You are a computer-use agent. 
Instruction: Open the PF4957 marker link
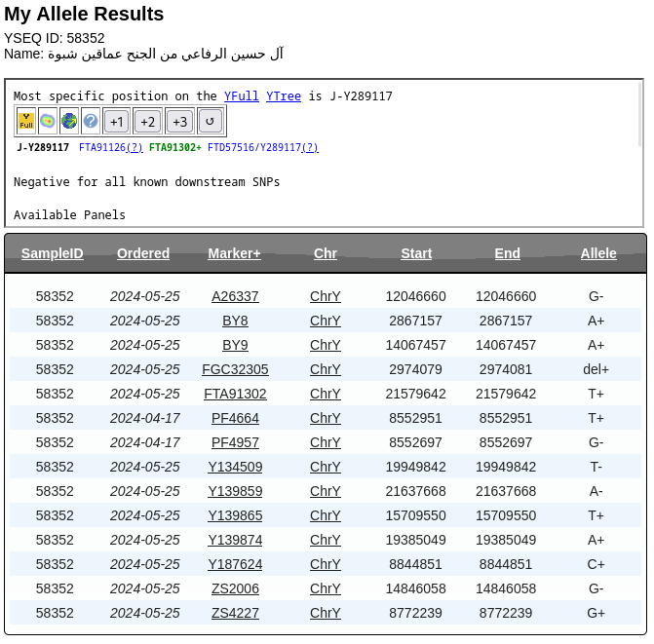tap(235, 442)
